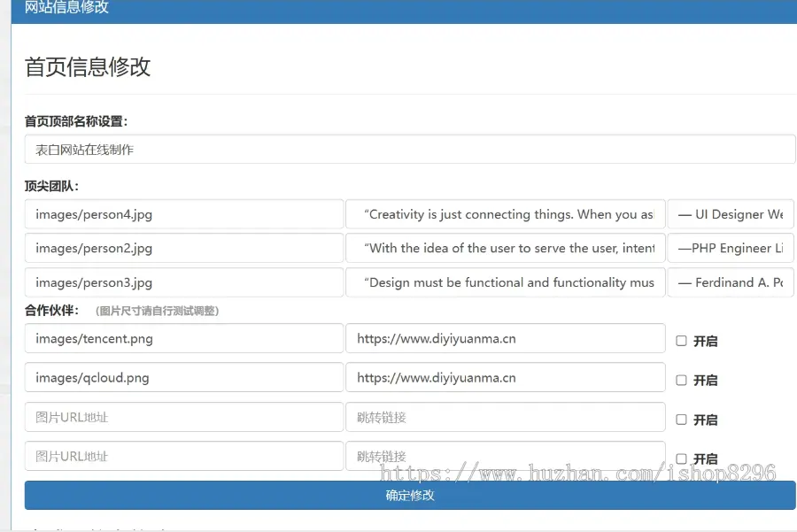Enable the 开启 checkbox for tencent.png row

[681, 341]
